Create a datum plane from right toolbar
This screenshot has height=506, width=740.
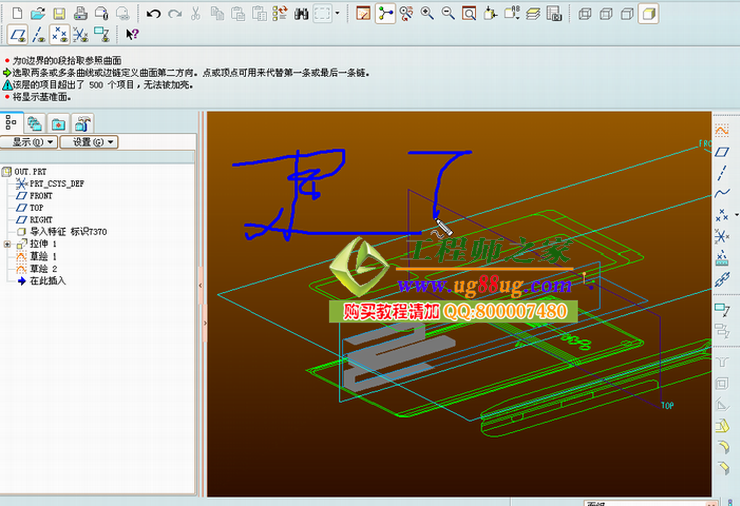(722, 152)
